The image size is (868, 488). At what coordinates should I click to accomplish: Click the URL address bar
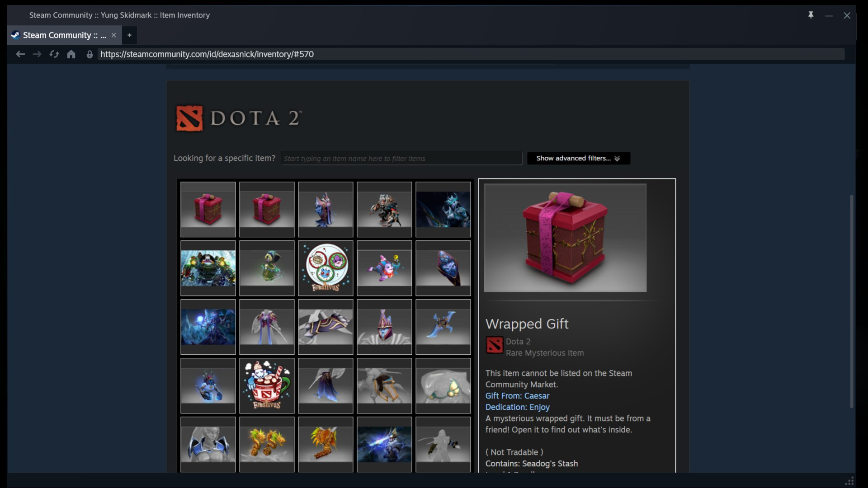point(471,54)
